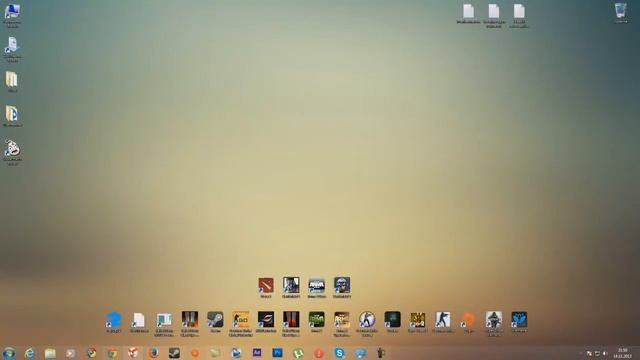Open the folder with blue emblem
The image size is (640, 360).
tap(12, 114)
